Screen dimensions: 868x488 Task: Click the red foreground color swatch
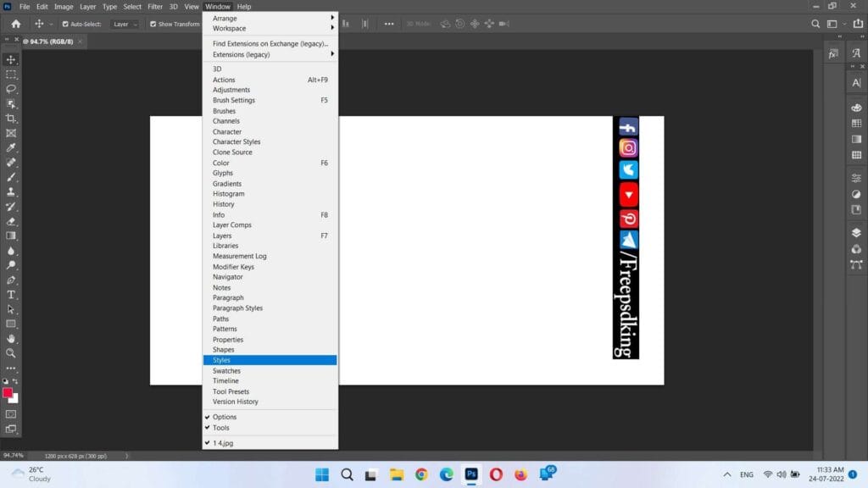pos(8,393)
